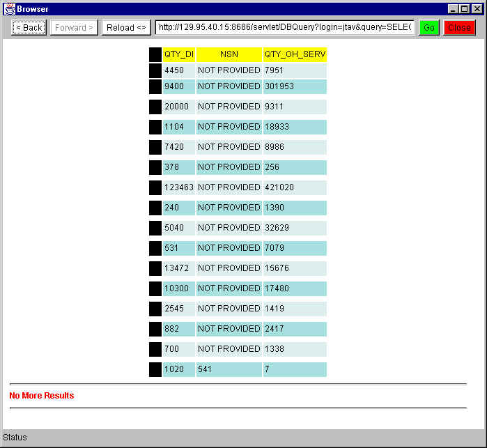Click the No More Results text
The image size is (487, 448).
pyautogui.click(x=42, y=396)
